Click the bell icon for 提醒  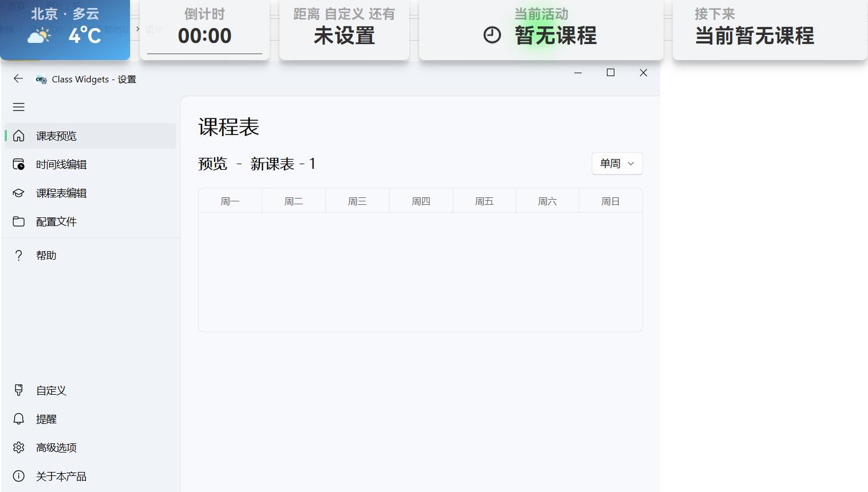click(x=18, y=419)
